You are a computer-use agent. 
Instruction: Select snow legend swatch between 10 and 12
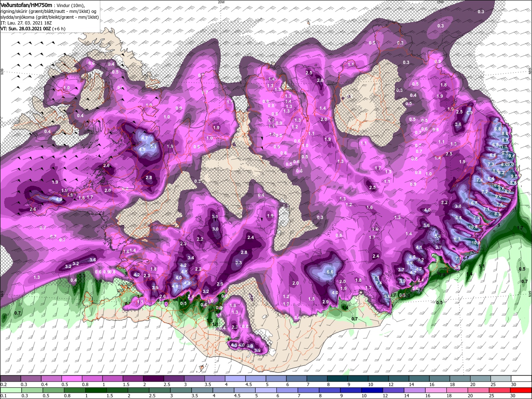(x=378, y=379)
